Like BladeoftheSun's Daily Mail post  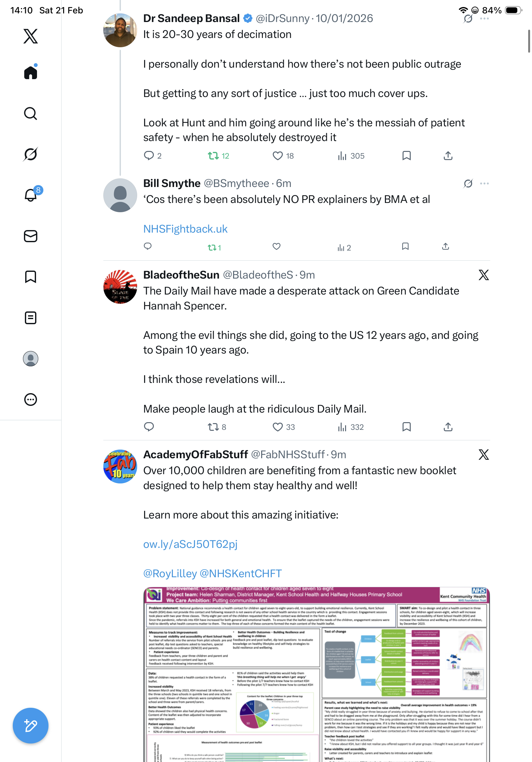coord(277,427)
